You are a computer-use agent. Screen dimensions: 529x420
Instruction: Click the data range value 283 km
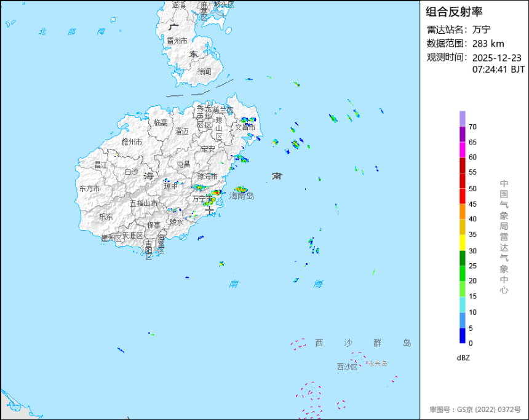click(488, 44)
